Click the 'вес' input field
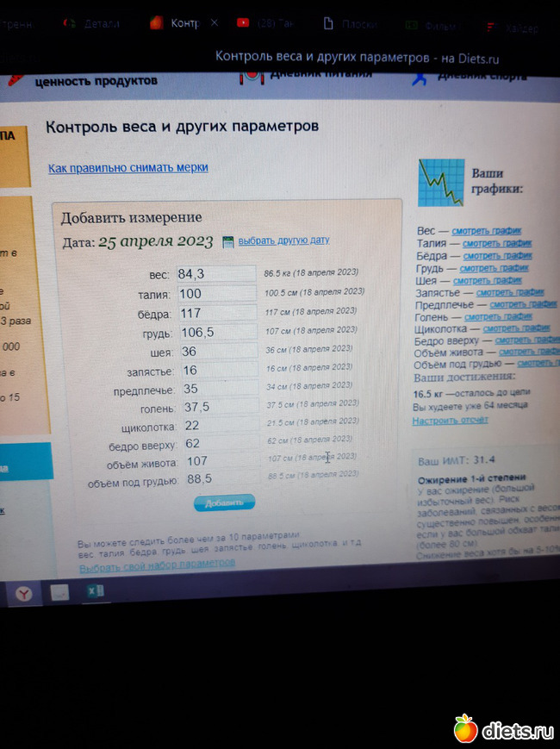 [215, 274]
